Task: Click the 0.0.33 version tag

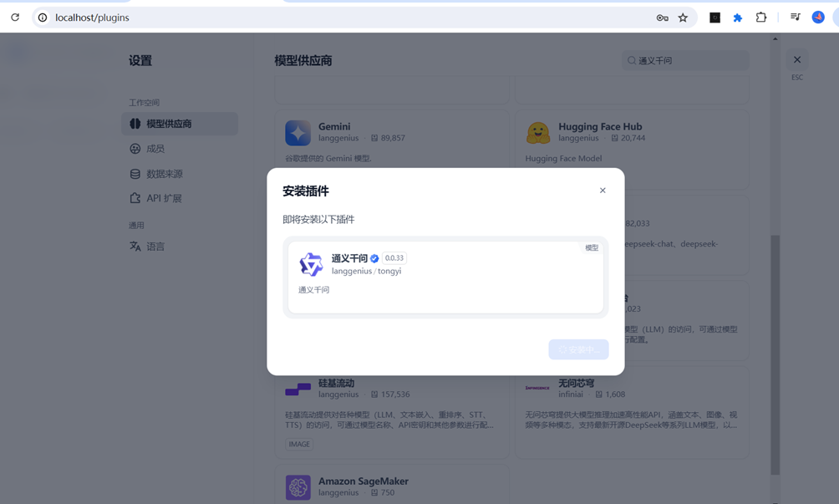Action: point(394,258)
